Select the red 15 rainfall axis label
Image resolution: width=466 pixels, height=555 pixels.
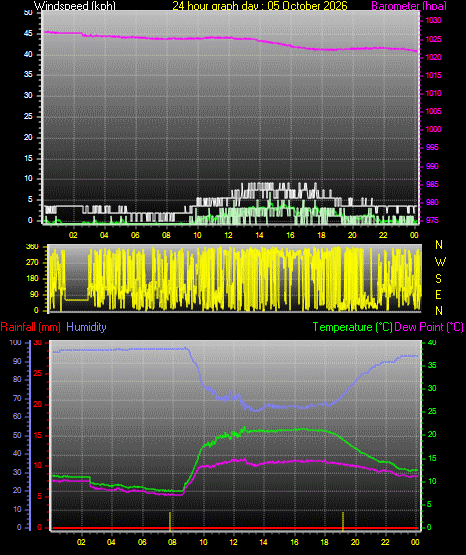coord(38,435)
